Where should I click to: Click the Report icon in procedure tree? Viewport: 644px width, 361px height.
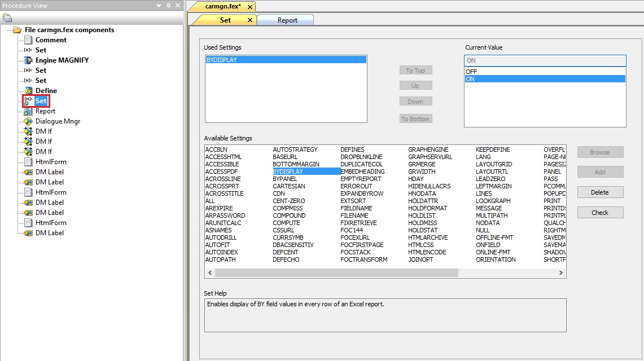[x=28, y=111]
